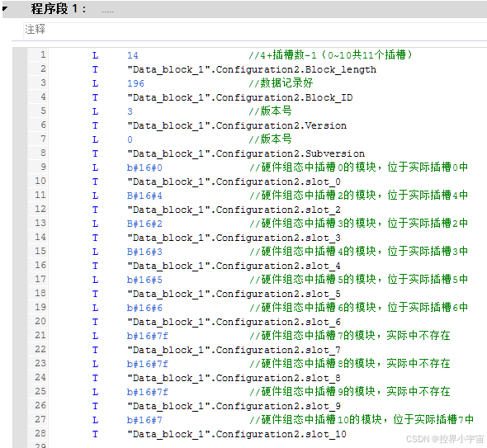The image size is (487, 448).
Task: Click comment //4+插槽数-1 on line 1
Action: pyautogui.click(x=330, y=55)
